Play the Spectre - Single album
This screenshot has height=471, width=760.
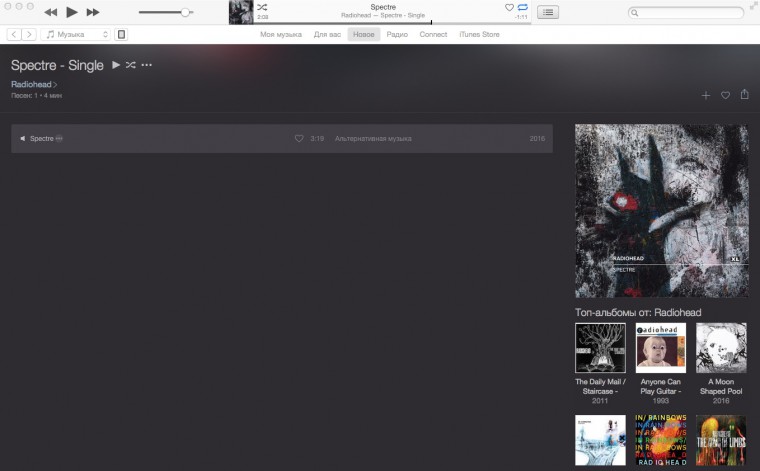point(116,65)
